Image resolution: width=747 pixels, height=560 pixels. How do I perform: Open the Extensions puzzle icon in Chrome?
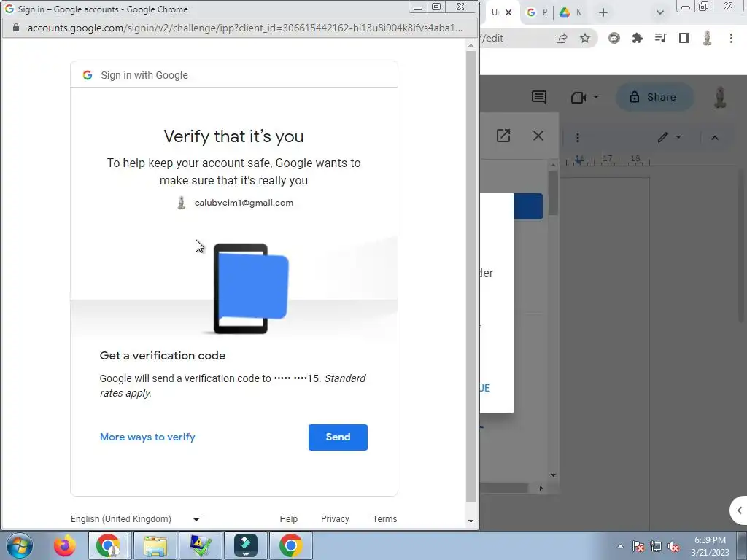[x=637, y=38]
